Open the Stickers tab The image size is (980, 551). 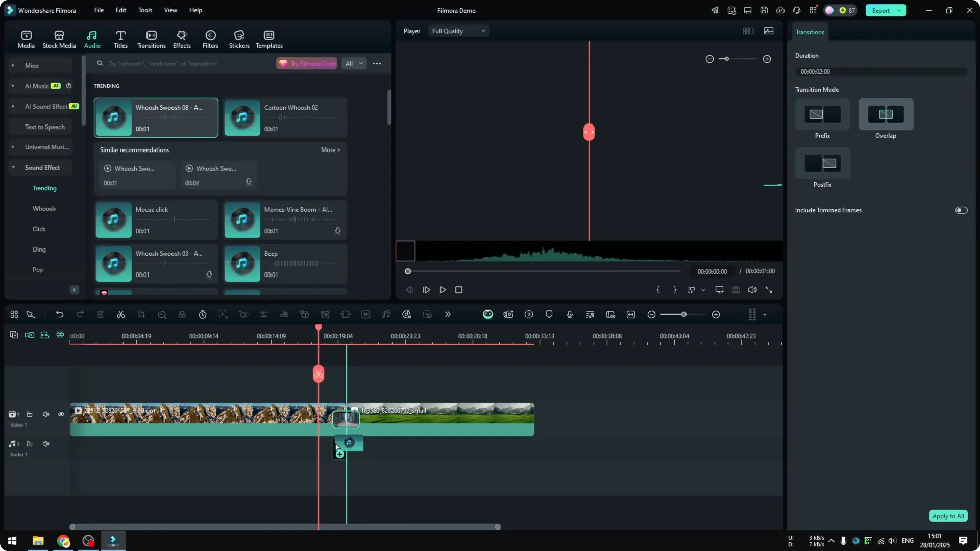pos(239,39)
